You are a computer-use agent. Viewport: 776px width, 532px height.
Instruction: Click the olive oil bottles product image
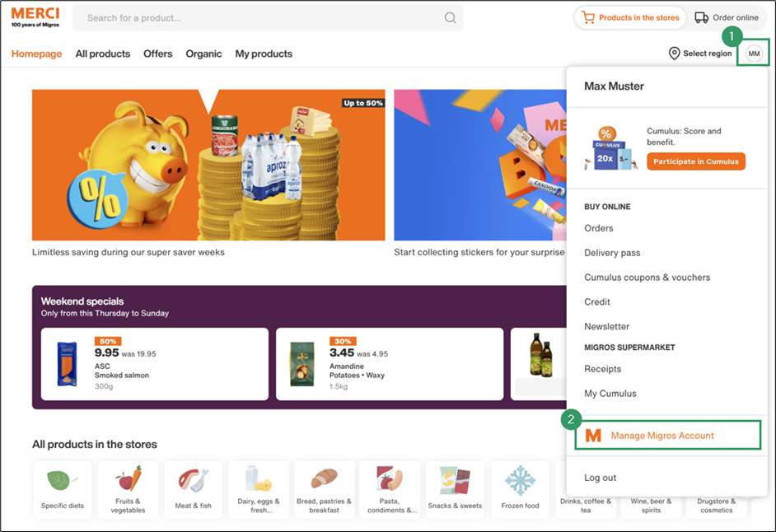coord(540,355)
